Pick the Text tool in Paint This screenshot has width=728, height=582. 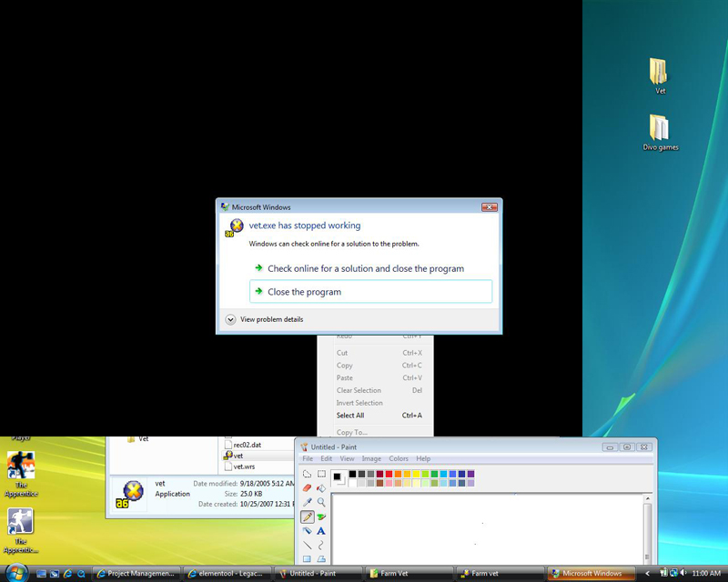pyautogui.click(x=321, y=531)
